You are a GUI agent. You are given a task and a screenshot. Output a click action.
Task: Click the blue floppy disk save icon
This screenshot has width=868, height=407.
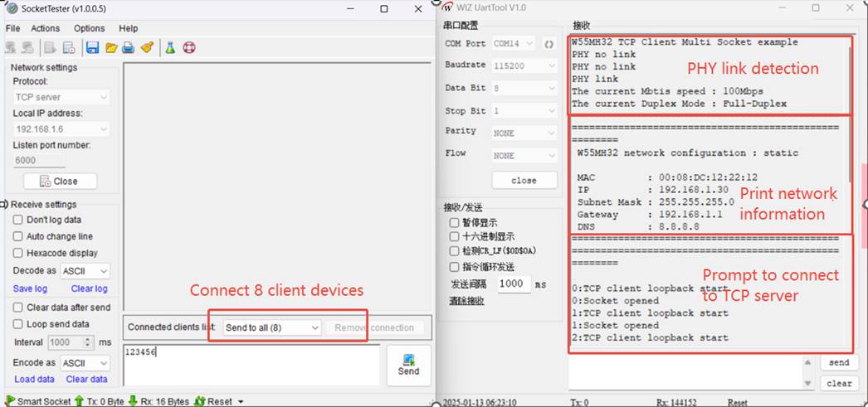click(93, 48)
